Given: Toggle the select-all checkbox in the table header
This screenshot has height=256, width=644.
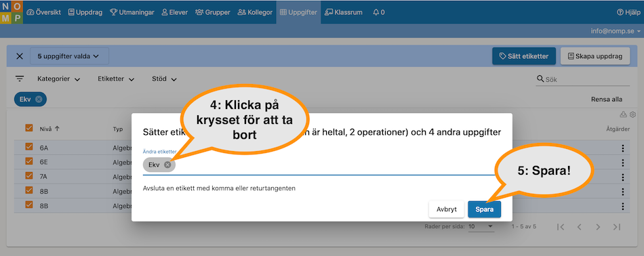Looking at the screenshot, I should (28, 129).
